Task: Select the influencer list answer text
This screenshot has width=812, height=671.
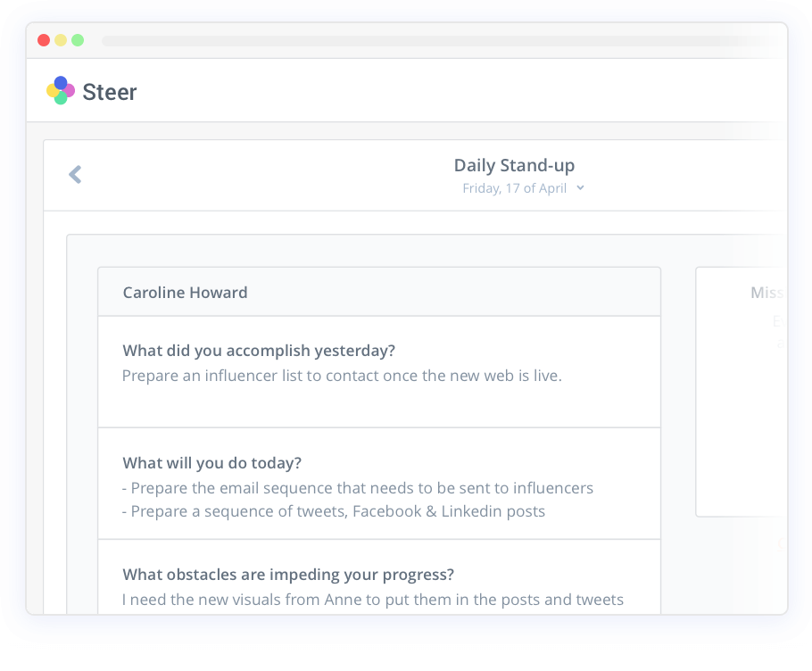Action: pos(342,376)
